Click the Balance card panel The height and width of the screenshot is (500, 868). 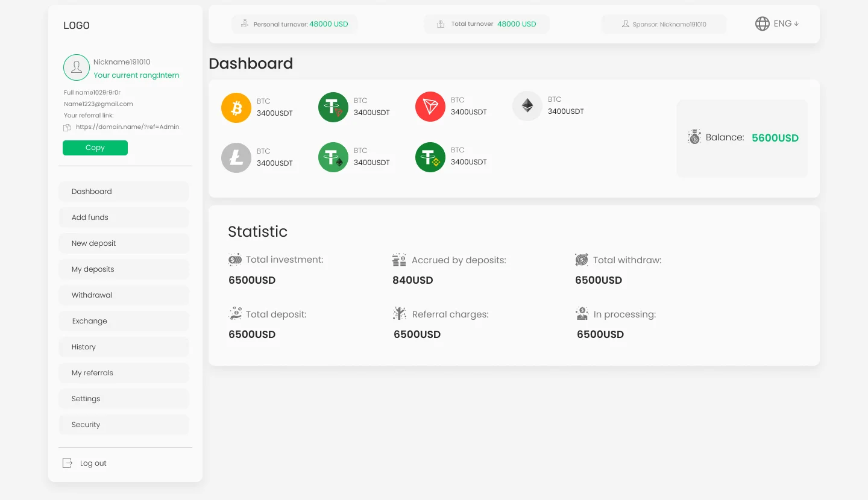pyautogui.click(x=742, y=139)
